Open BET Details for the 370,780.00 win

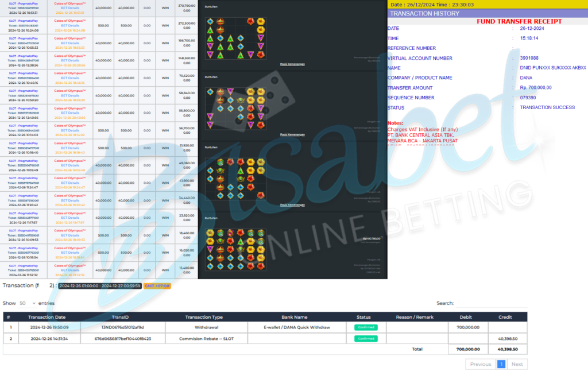click(70, 8)
